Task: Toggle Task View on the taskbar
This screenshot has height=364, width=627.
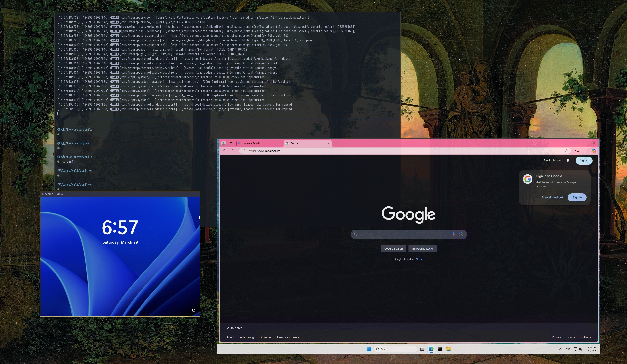Action: 422,349
